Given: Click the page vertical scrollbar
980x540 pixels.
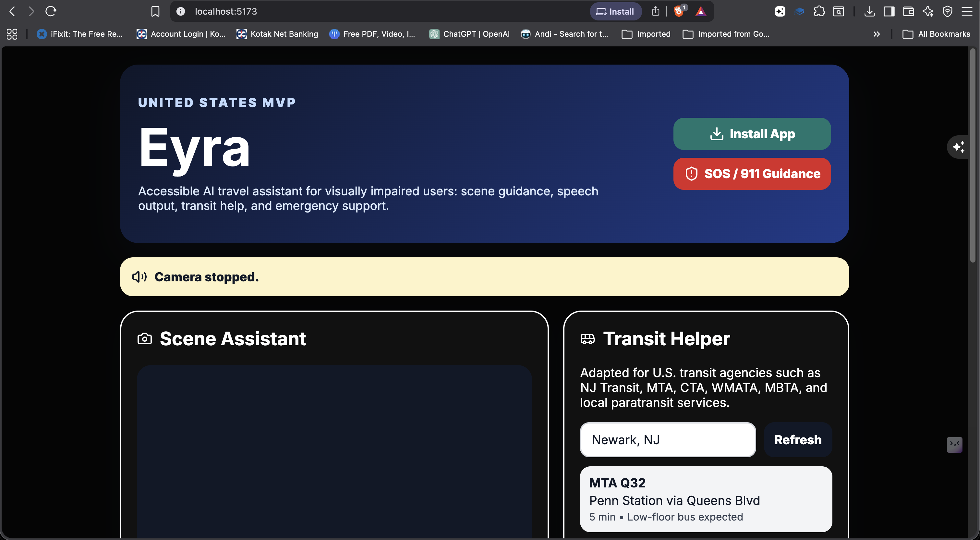Looking at the screenshot, I should [973, 156].
